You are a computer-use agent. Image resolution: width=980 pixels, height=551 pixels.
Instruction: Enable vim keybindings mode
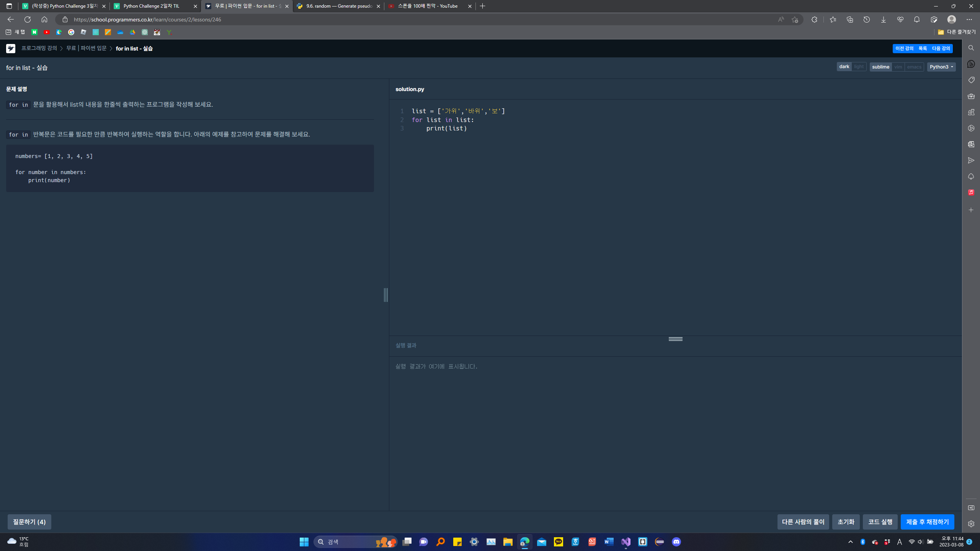(x=898, y=67)
